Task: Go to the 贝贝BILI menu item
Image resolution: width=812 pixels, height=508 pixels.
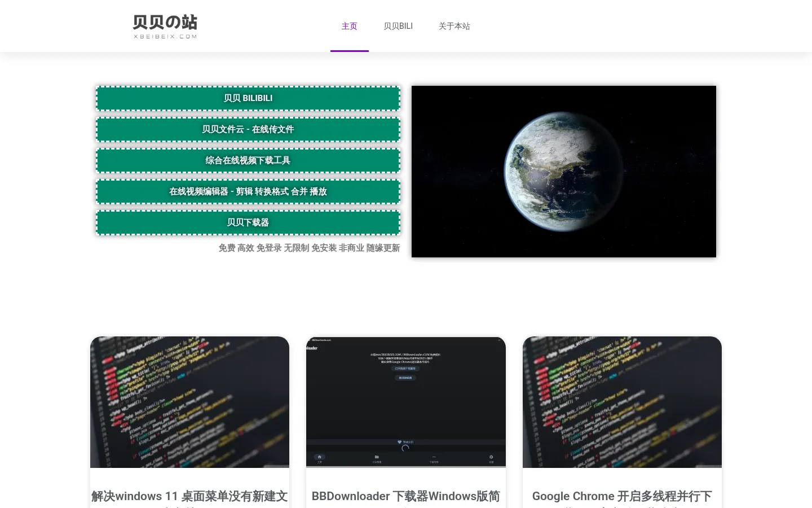Action: tap(398, 26)
